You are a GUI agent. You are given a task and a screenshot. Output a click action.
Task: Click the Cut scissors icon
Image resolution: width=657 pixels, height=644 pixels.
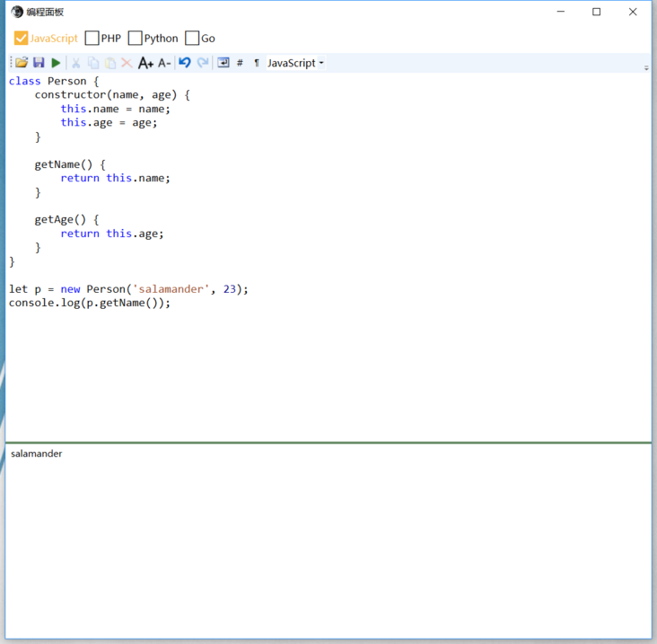(x=75, y=63)
